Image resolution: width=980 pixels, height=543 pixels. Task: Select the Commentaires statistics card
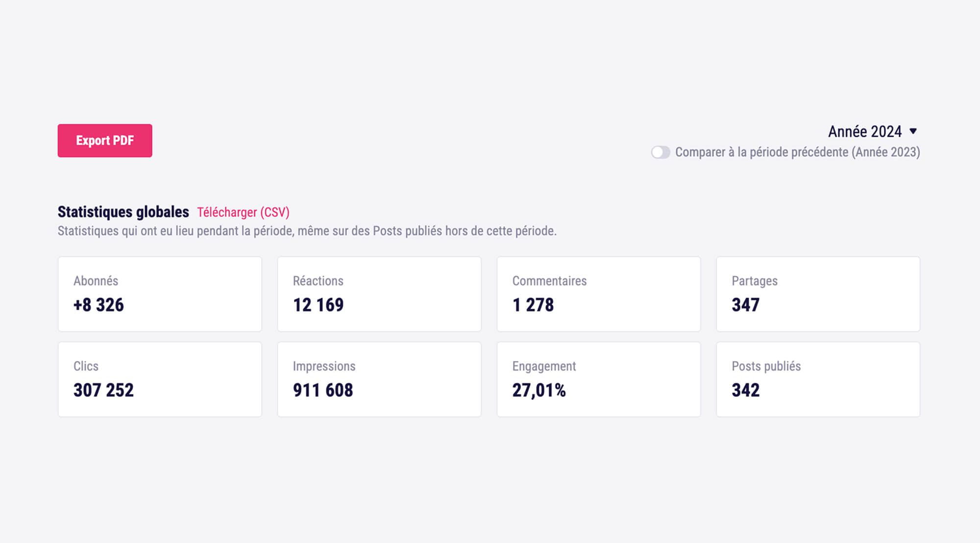(x=599, y=294)
